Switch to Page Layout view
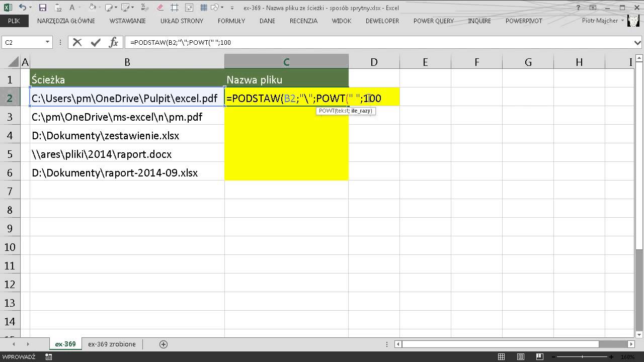644x362 pixels. coord(520,357)
